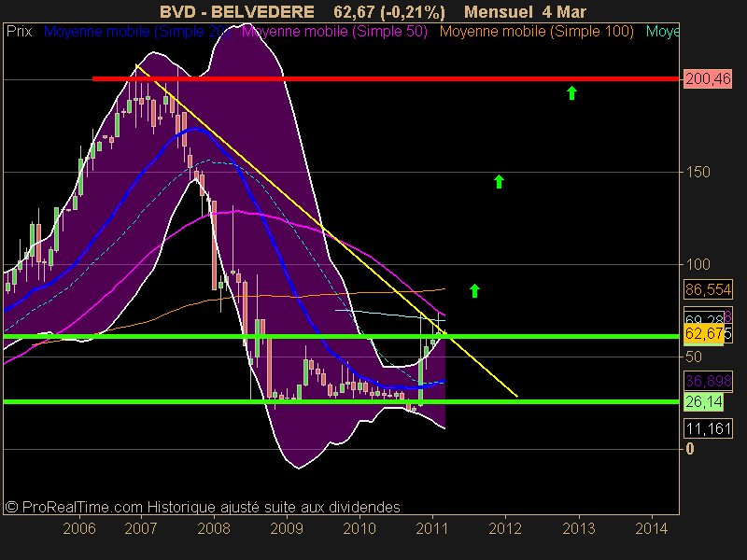Select the Prix legend label
Screen dimensions: 747x560
click(19, 32)
